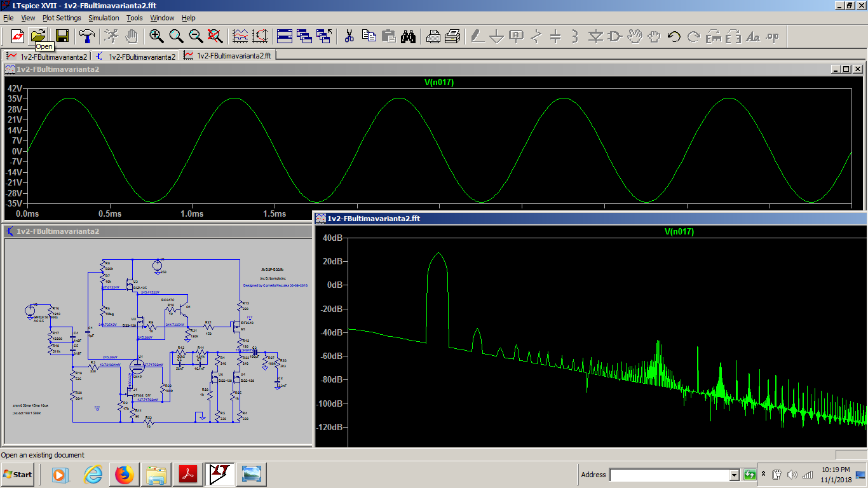Save the file using floppy disk icon
Image resolution: width=868 pixels, height=488 pixels.
(x=62, y=36)
